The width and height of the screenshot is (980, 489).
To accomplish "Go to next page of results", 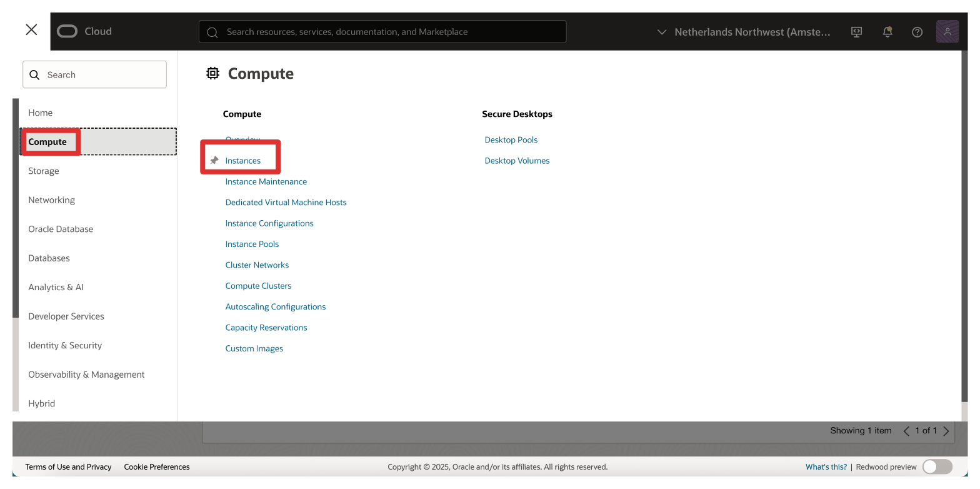I will point(946,431).
